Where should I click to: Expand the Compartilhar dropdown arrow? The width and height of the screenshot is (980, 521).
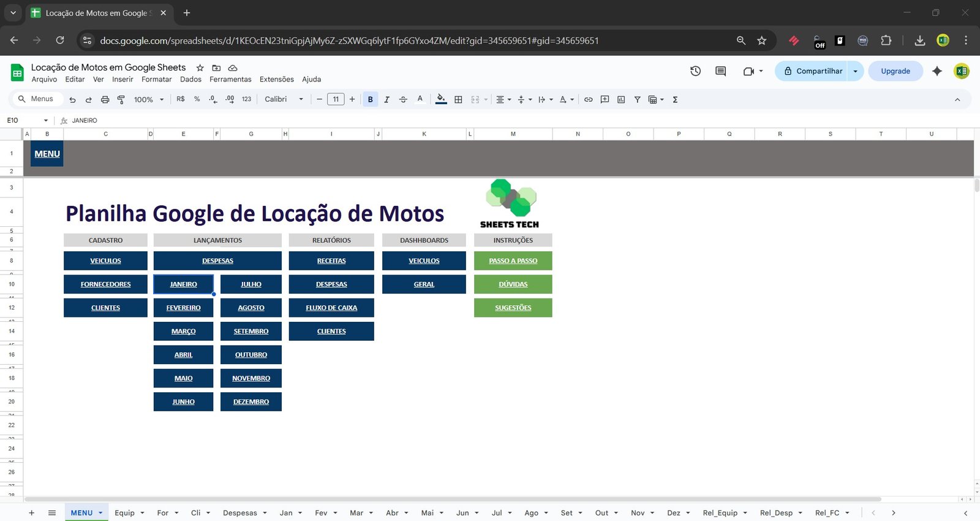856,71
